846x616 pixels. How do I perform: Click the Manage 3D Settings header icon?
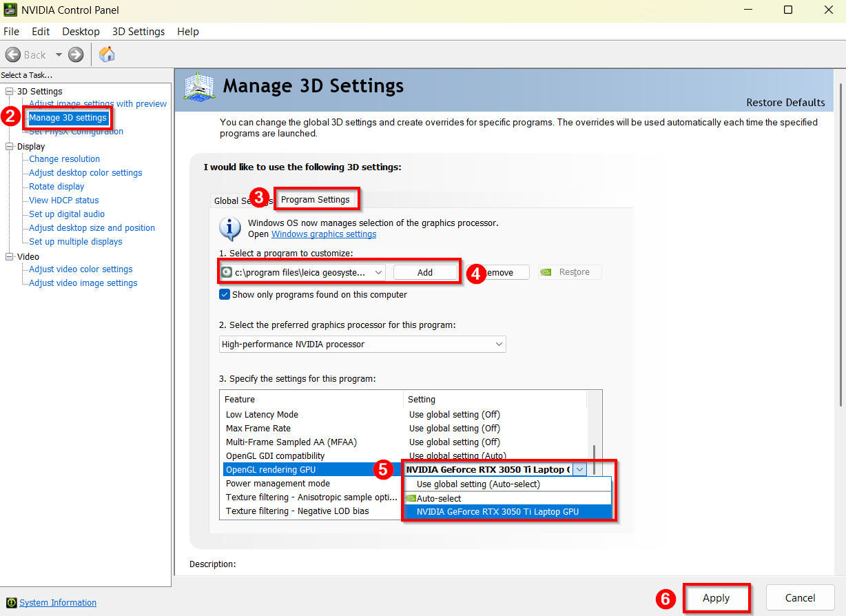pyautogui.click(x=200, y=88)
